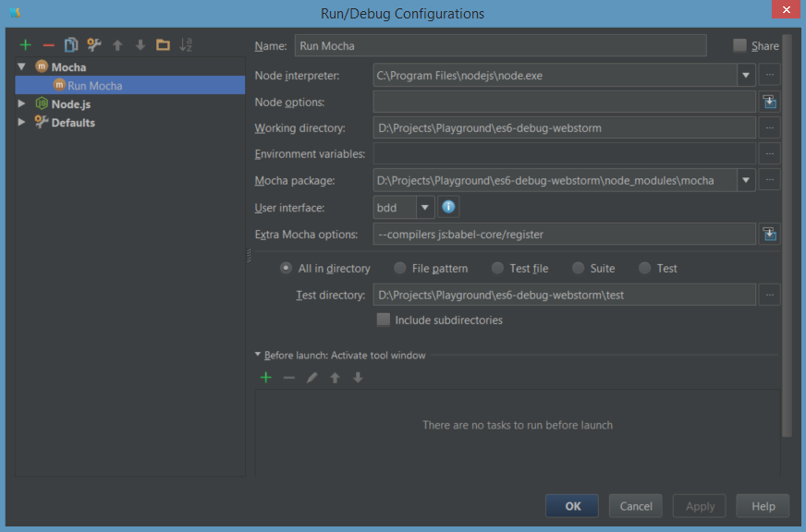The height and width of the screenshot is (532, 806).
Task: Open the Environment variables editor
Action: click(770, 153)
